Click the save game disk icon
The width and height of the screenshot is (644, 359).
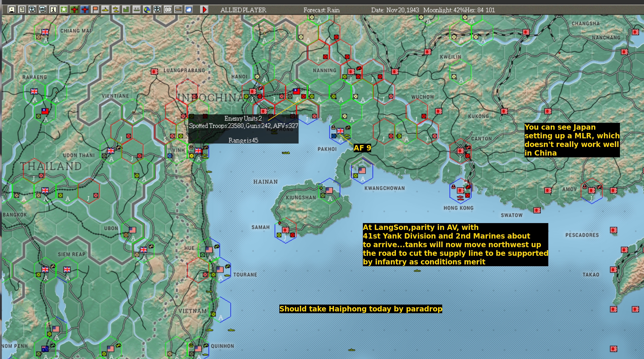click(12, 10)
